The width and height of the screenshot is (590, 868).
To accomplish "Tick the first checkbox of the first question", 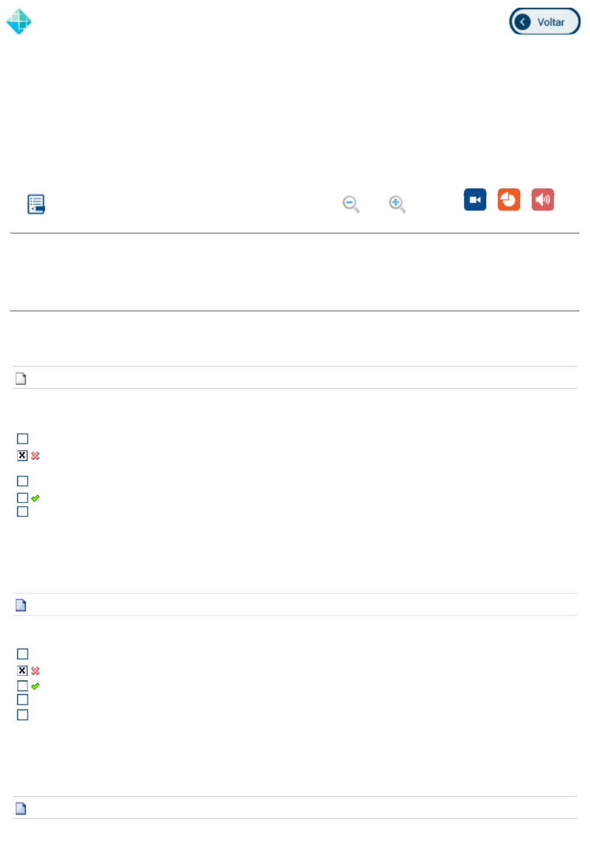I will tap(23, 439).
